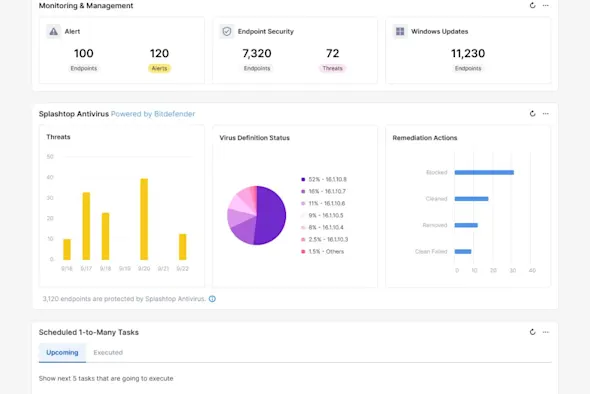Image resolution: width=590 pixels, height=394 pixels.
Task: Refresh the Monitoring & Management panel
Action: click(x=532, y=5)
